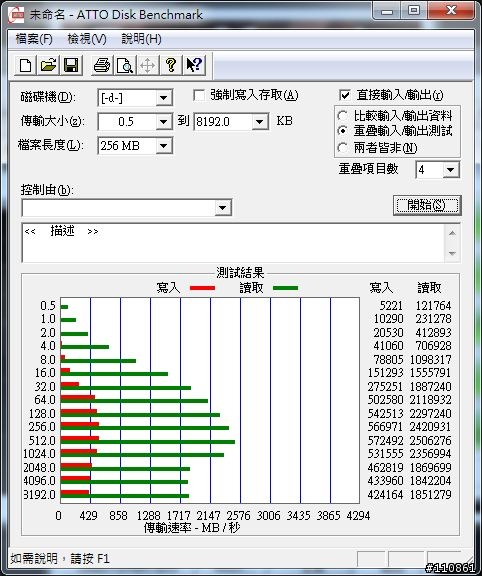This screenshot has height=576, width=482.
Task: Click the Open file folder icon
Action: (48, 66)
